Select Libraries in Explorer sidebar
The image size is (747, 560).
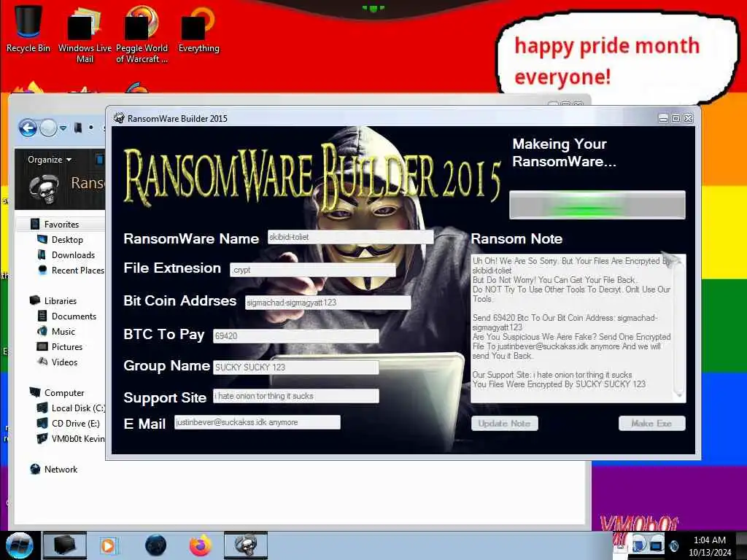pyautogui.click(x=60, y=300)
